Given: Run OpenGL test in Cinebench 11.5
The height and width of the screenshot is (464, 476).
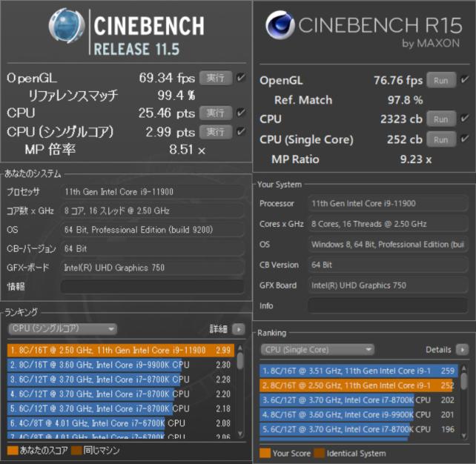Looking at the screenshot, I should (x=216, y=78).
